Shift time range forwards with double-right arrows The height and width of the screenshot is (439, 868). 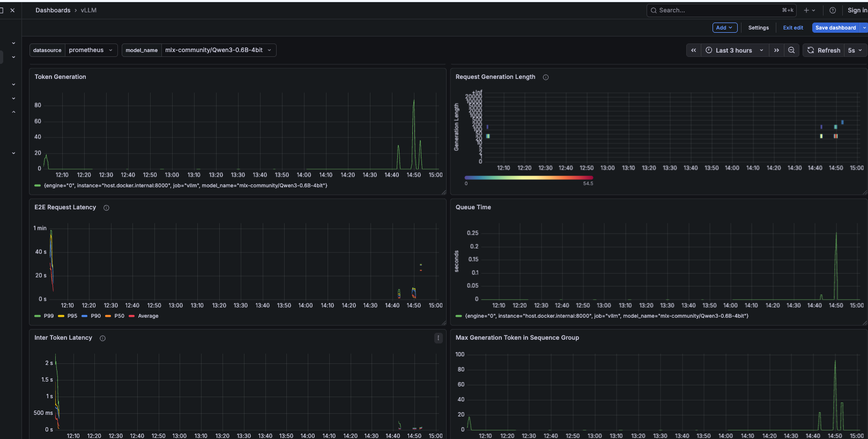[x=776, y=50]
